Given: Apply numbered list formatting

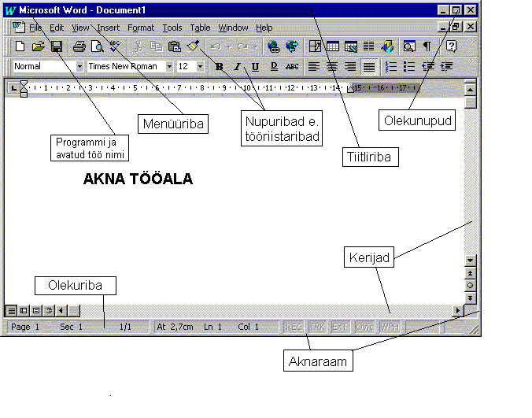Looking at the screenshot, I should pyautogui.click(x=391, y=66).
